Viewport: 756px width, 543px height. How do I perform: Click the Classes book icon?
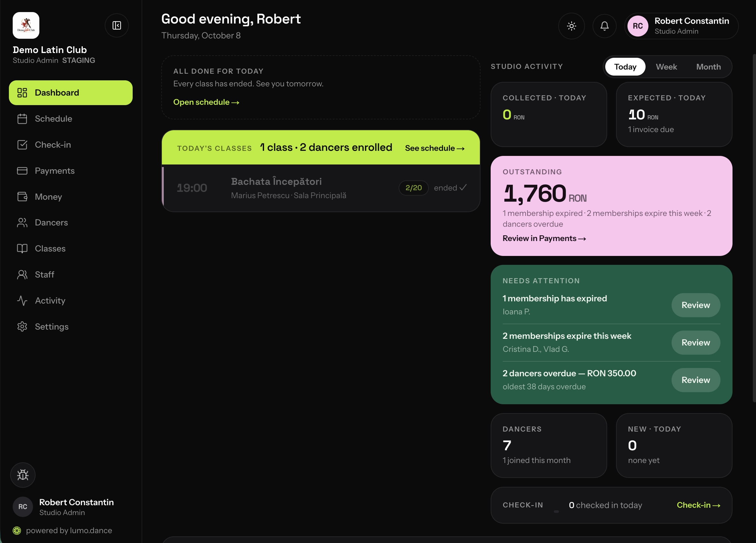[x=22, y=249]
